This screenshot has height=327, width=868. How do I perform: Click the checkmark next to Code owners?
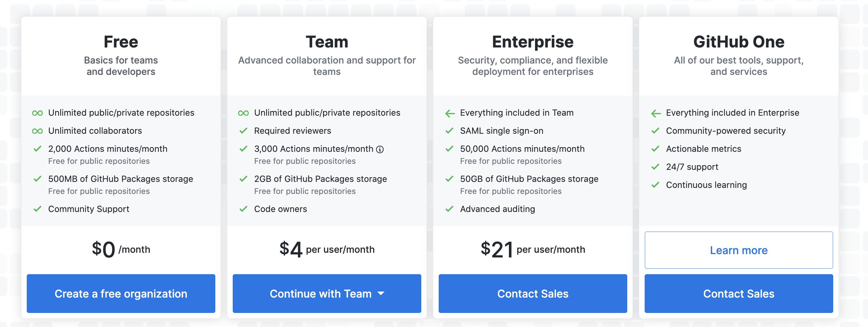click(x=243, y=209)
